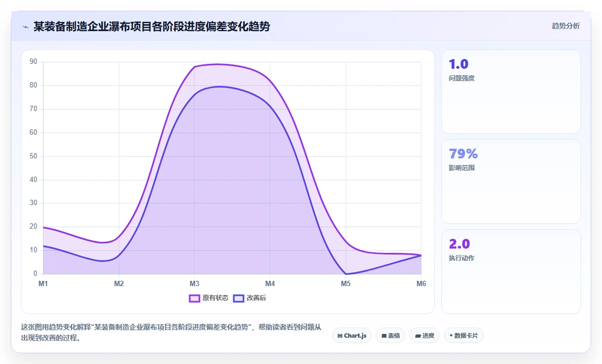Click the 数据卡片 sparkle icon
This screenshot has width=602, height=364.
click(451, 336)
